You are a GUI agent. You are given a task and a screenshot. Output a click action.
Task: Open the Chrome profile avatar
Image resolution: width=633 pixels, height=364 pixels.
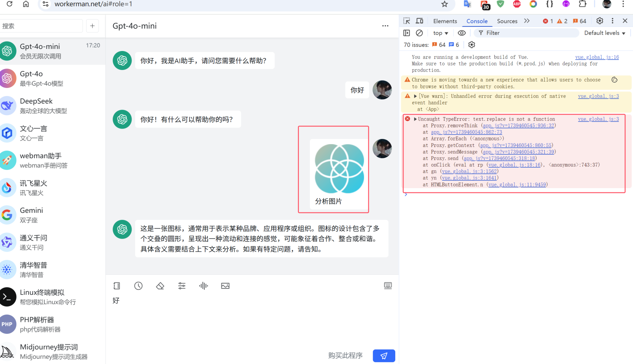[x=607, y=4]
